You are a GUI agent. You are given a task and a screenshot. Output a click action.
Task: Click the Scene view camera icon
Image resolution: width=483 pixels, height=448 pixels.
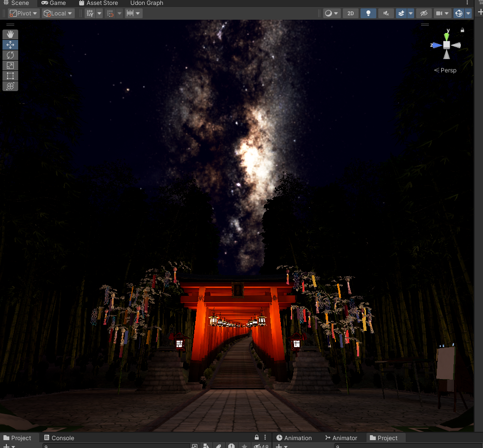pos(439,13)
